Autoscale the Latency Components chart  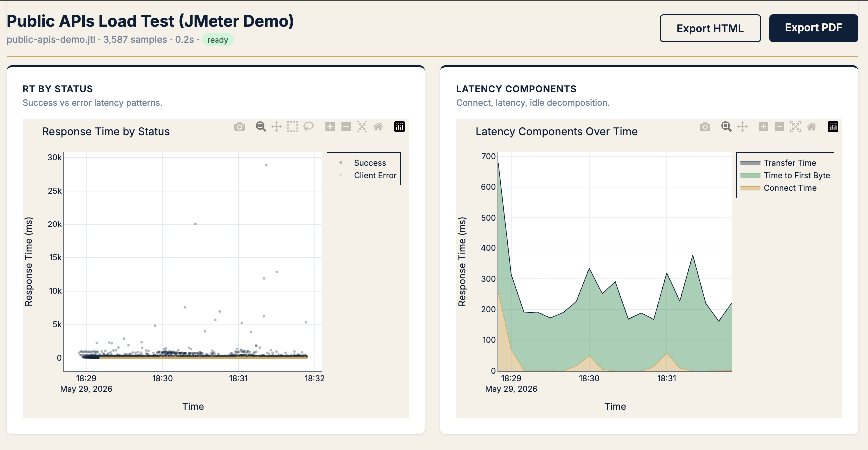795,127
